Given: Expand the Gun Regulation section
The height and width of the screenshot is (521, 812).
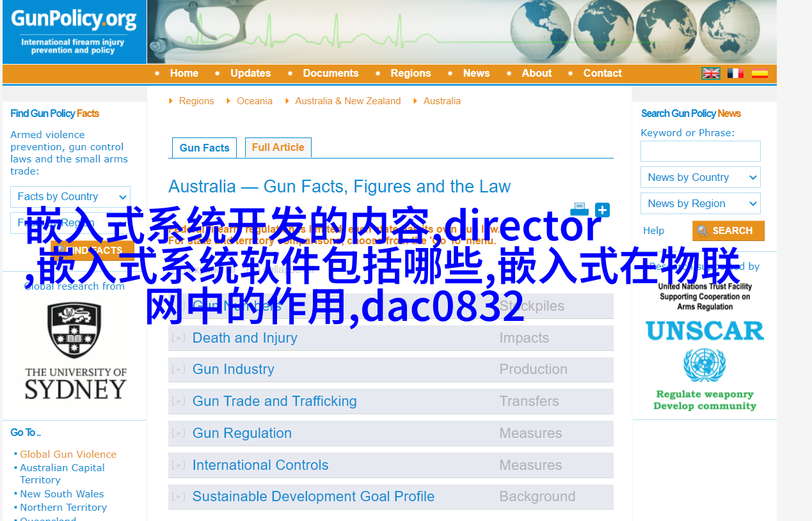Looking at the screenshot, I should tap(242, 433).
